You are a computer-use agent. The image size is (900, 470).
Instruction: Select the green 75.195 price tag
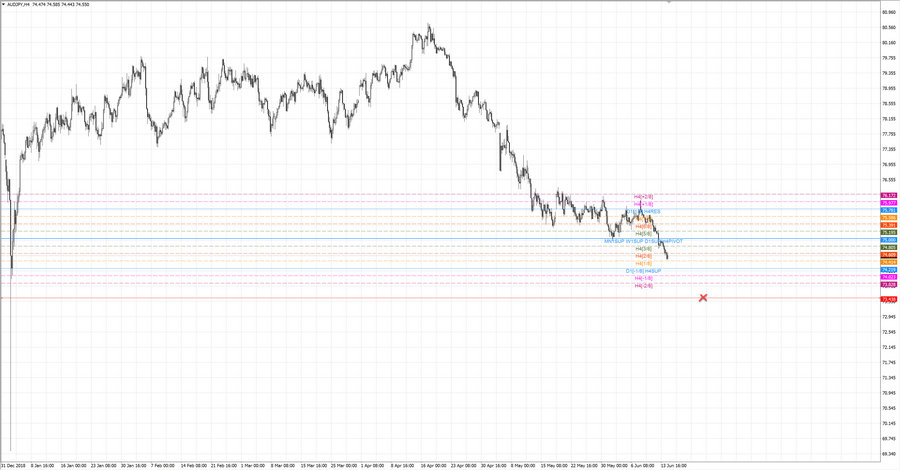(x=889, y=232)
